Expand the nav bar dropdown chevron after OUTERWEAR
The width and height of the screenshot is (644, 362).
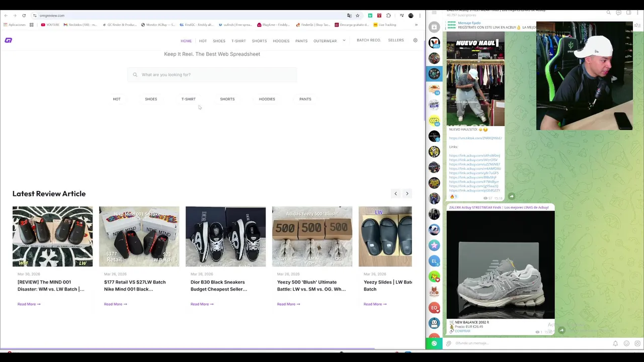344,40
